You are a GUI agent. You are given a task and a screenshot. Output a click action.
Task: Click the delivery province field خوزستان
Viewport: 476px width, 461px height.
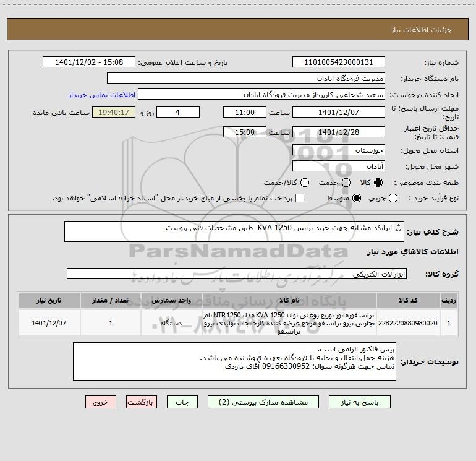tap(339, 150)
